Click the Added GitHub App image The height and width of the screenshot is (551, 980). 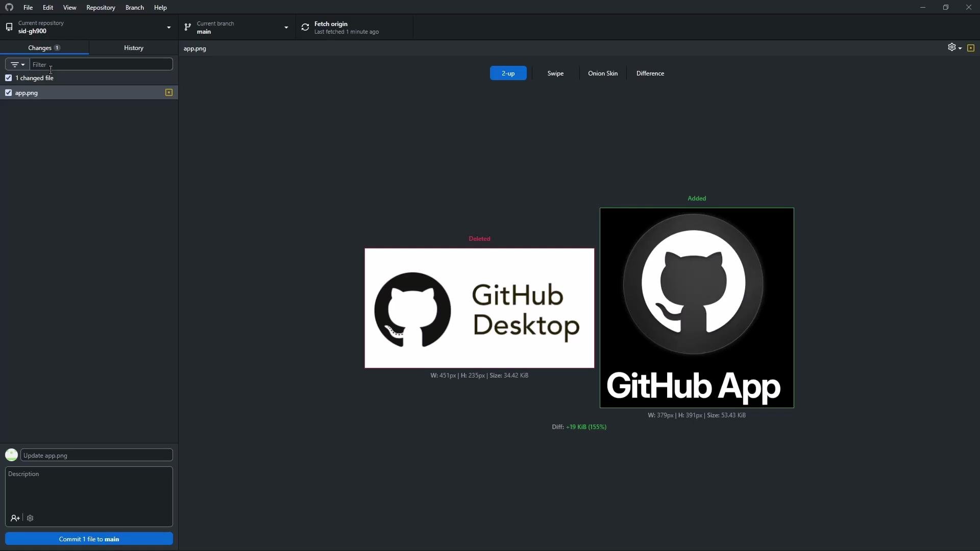[x=697, y=308]
